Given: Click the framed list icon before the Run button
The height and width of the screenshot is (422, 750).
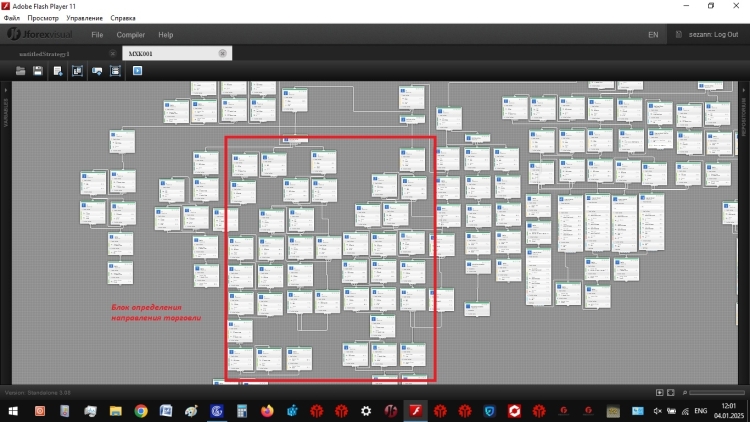Looking at the screenshot, I should click(115, 71).
